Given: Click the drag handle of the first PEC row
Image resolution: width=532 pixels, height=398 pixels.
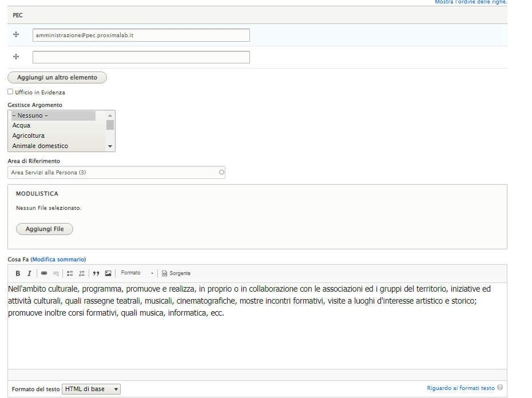Looking at the screenshot, I should [x=16, y=35].
